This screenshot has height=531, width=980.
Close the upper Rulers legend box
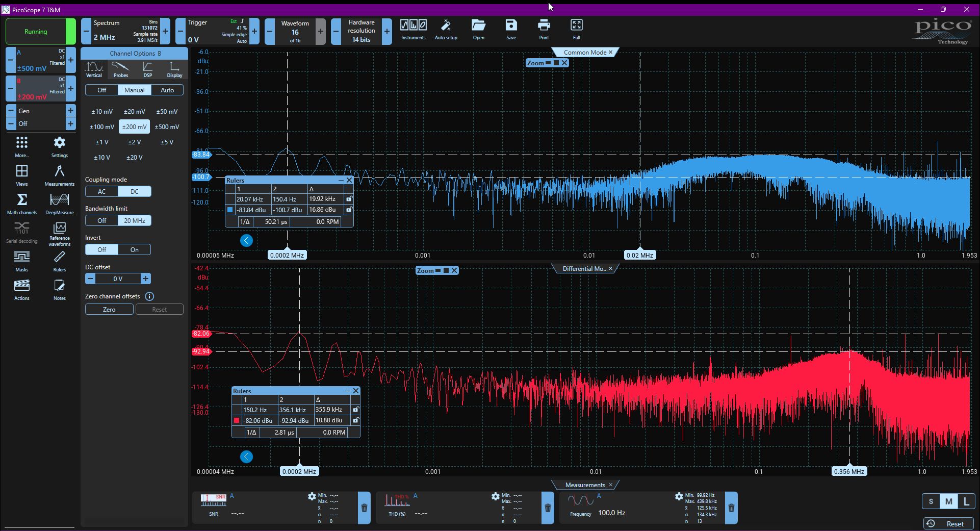[x=349, y=181]
